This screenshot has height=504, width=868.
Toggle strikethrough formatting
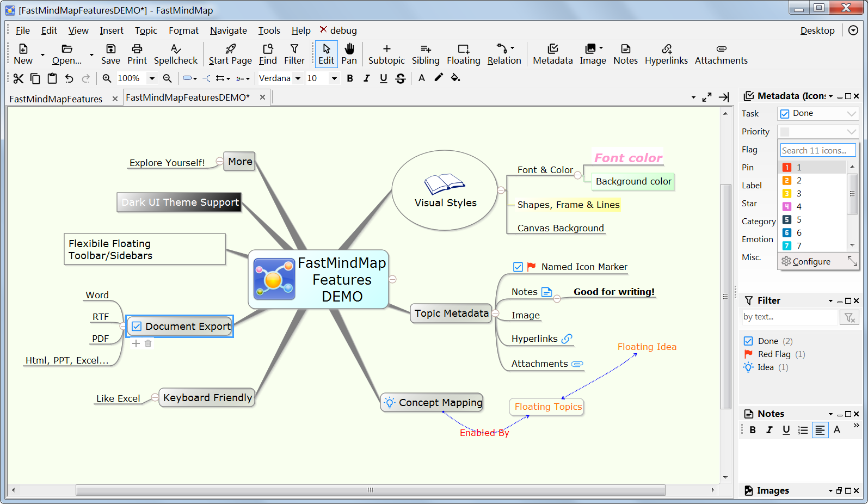coord(401,78)
